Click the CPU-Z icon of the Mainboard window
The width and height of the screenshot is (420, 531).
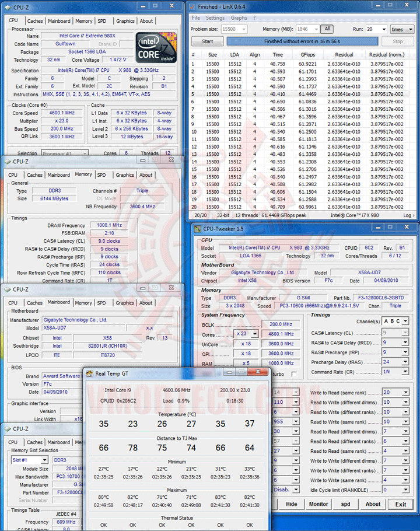tap(8, 289)
